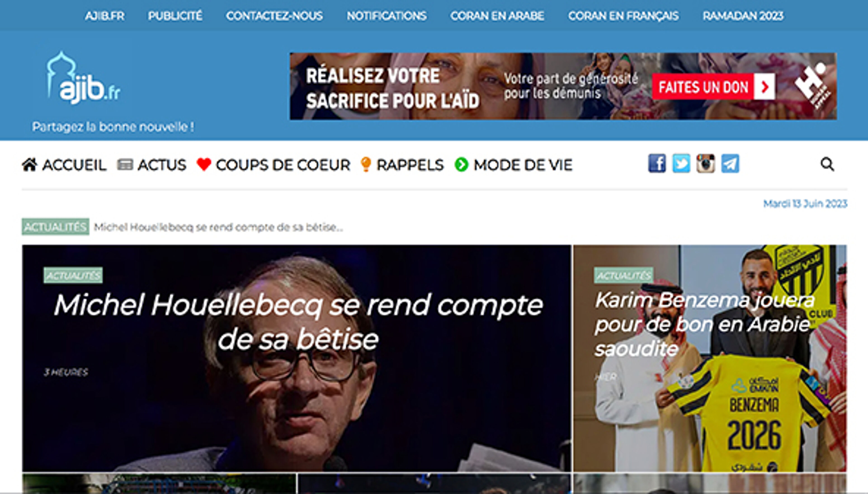Image resolution: width=868 pixels, height=494 pixels.
Task: Open the Facebook social icon
Action: [657, 164]
